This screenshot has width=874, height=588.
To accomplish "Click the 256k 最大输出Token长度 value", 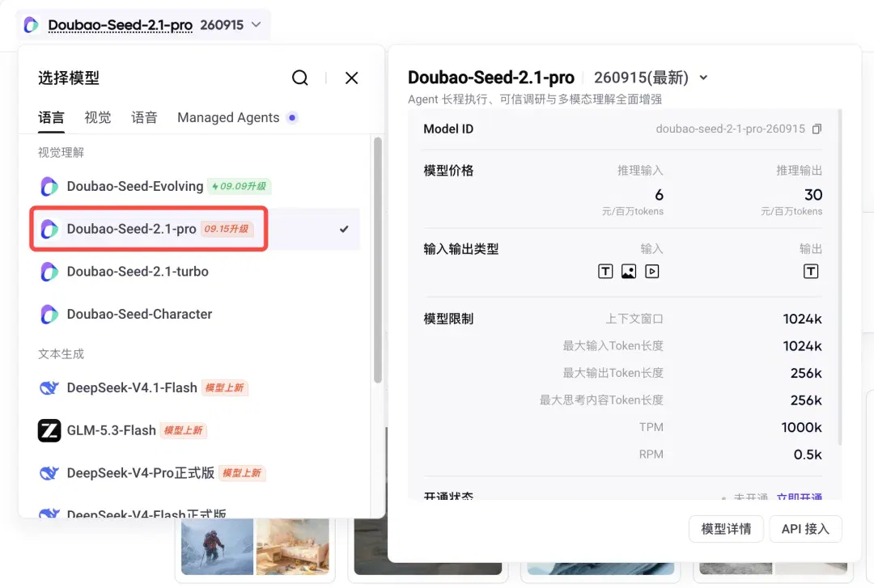I will coord(806,374).
